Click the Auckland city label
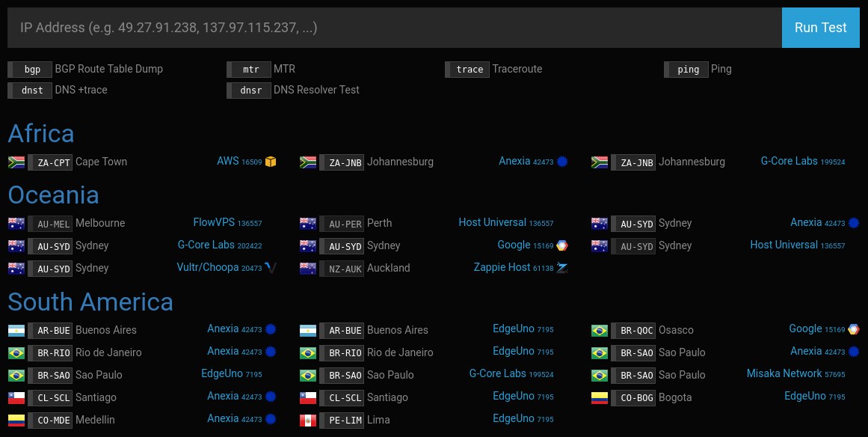The width and height of the screenshot is (868, 437). 389,268
